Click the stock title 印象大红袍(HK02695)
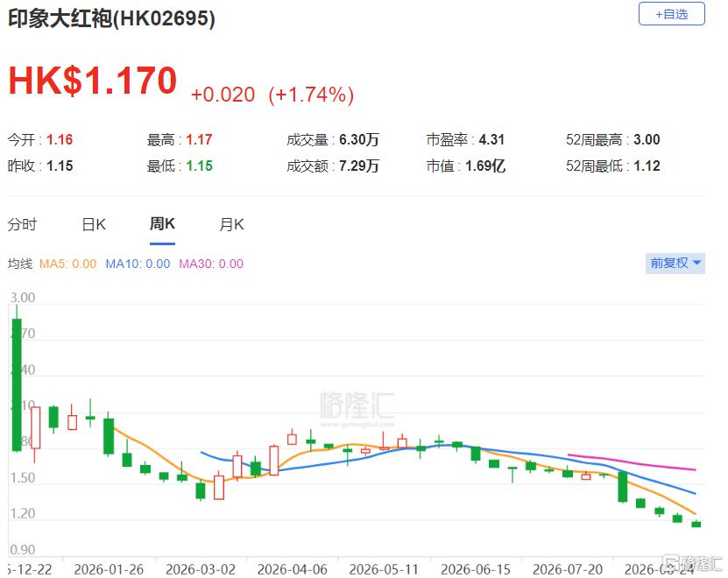This screenshot has height=578, width=728. [111, 18]
